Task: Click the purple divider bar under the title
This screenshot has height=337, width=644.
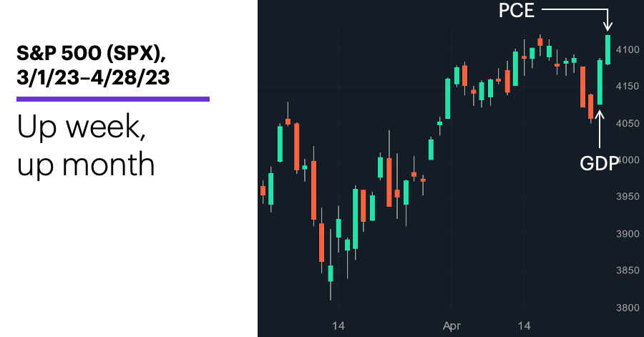Action: coord(113,99)
